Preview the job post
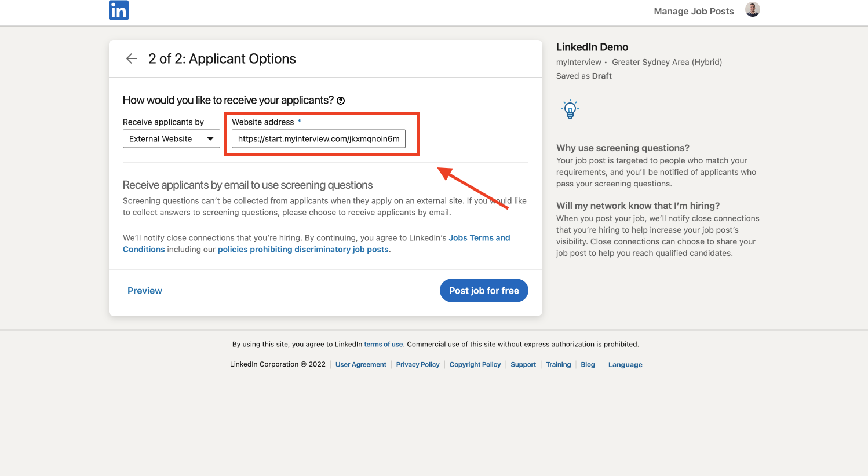This screenshot has height=476, width=868. (x=145, y=291)
